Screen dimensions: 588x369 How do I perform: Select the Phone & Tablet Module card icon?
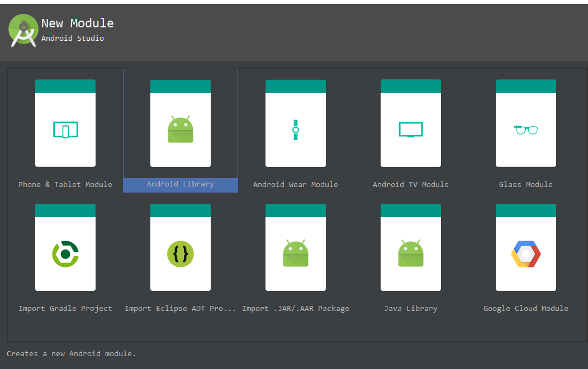click(x=65, y=130)
